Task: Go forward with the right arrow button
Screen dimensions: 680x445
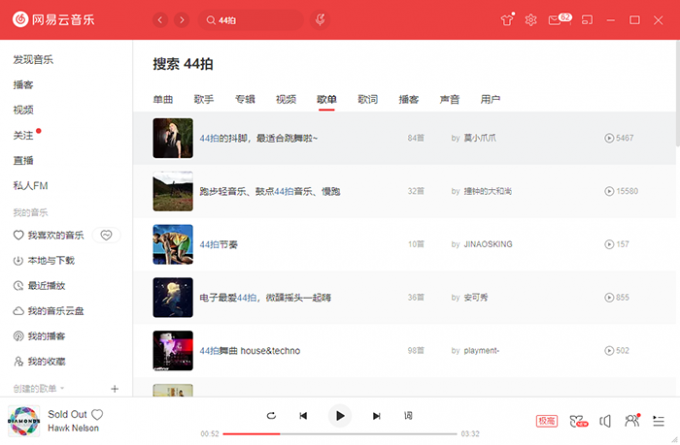Action: click(182, 20)
